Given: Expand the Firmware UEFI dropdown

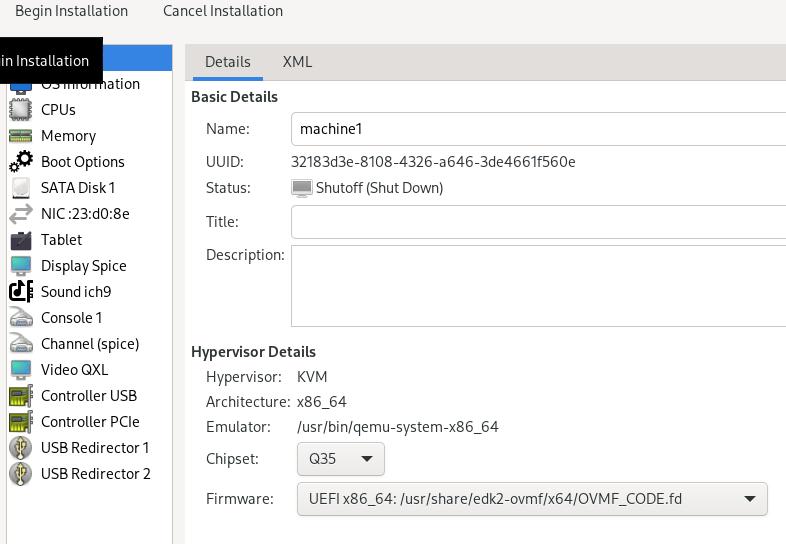Looking at the screenshot, I should point(531,499).
